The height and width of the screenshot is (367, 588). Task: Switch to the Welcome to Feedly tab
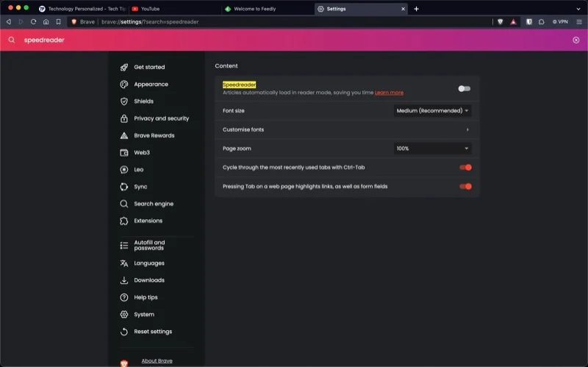[268, 9]
